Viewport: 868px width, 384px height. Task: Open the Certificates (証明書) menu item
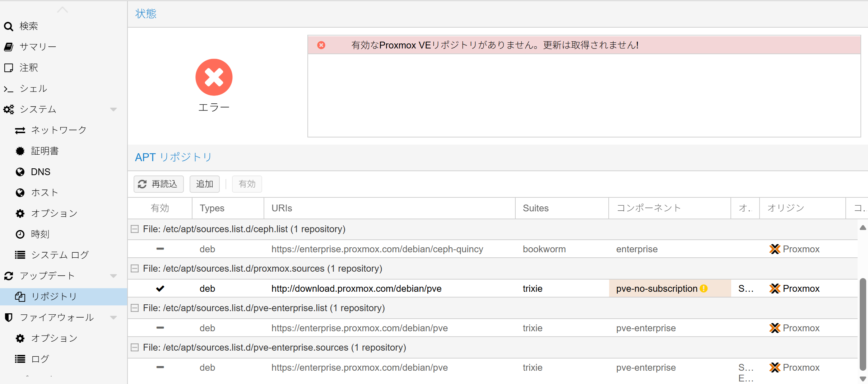point(64,151)
